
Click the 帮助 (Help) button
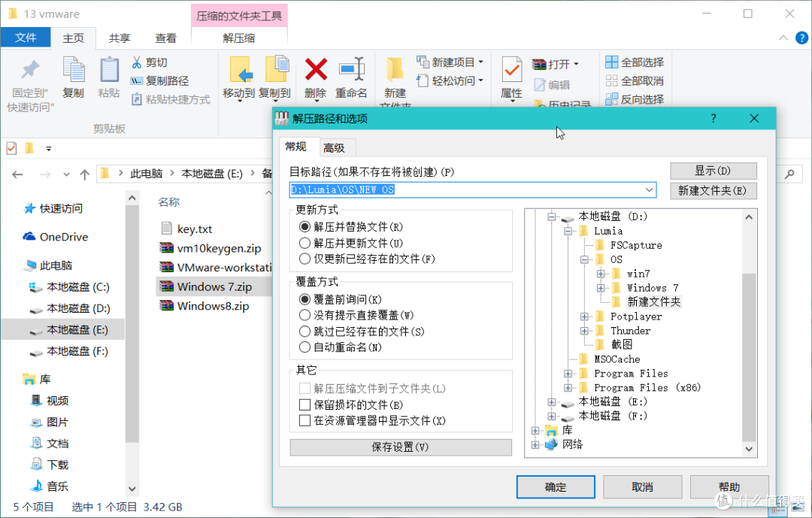pyautogui.click(x=729, y=487)
